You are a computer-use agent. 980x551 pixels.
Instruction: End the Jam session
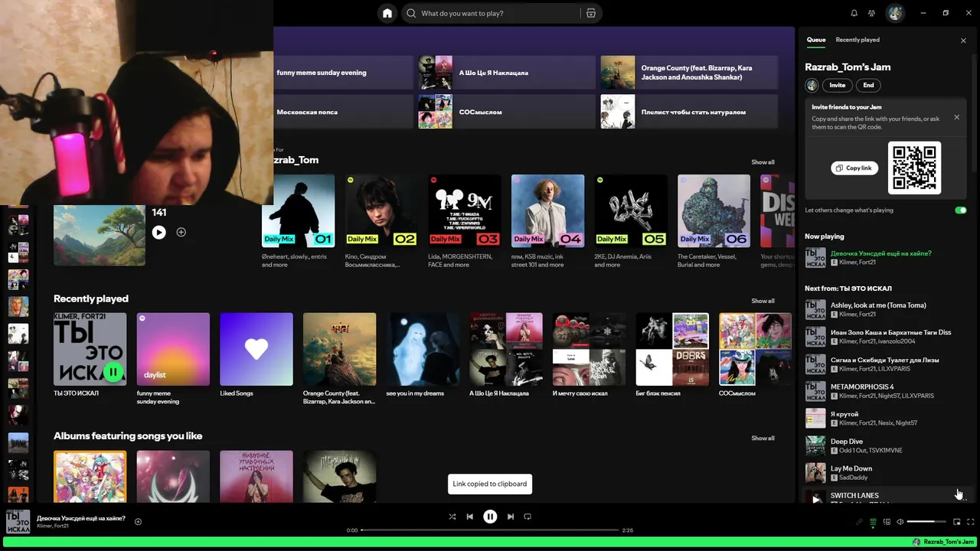868,85
